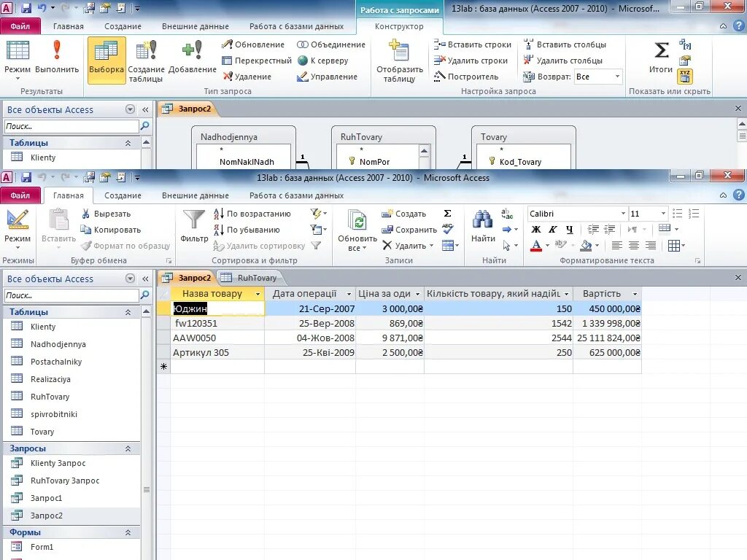Choose the Обновление update query

[253, 44]
